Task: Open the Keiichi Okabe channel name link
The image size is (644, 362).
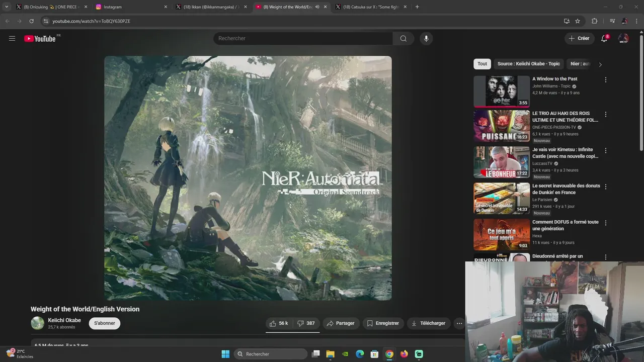Action: pyautogui.click(x=64, y=320)
